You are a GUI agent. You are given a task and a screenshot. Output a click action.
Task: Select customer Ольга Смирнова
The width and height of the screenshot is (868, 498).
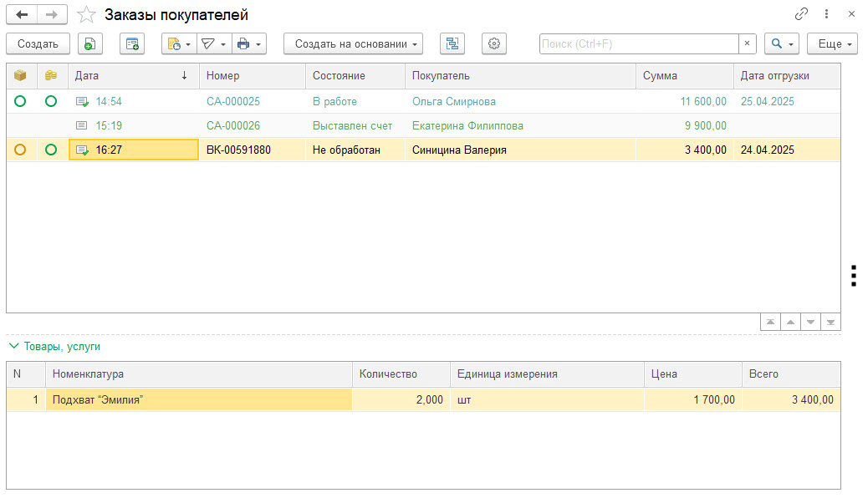point(454,102)
